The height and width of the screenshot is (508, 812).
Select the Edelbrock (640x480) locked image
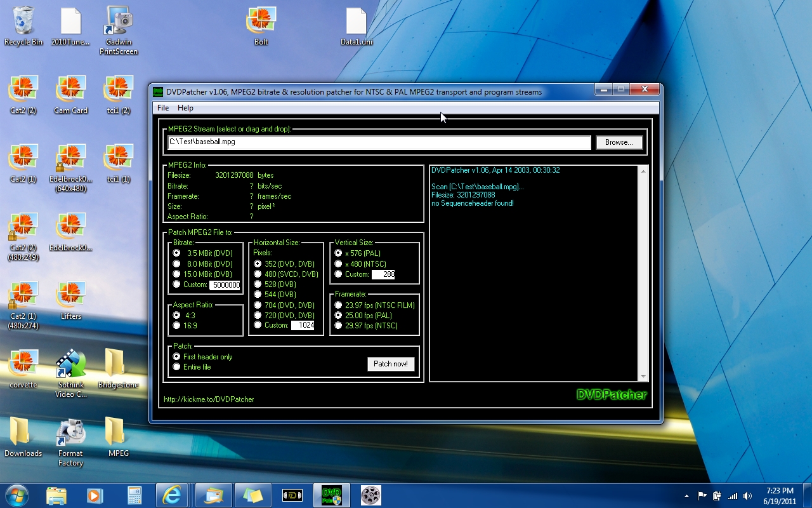coord(71,168)
